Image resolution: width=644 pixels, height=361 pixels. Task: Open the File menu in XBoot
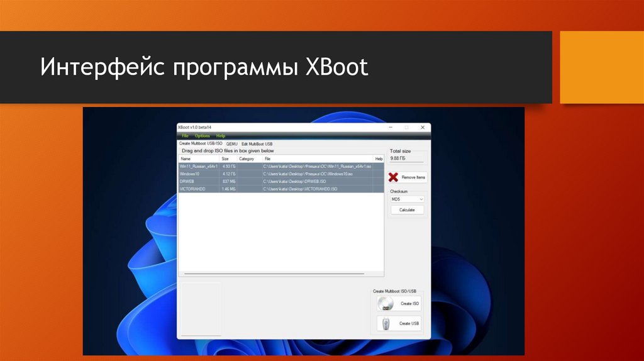[x=186, y=135]
